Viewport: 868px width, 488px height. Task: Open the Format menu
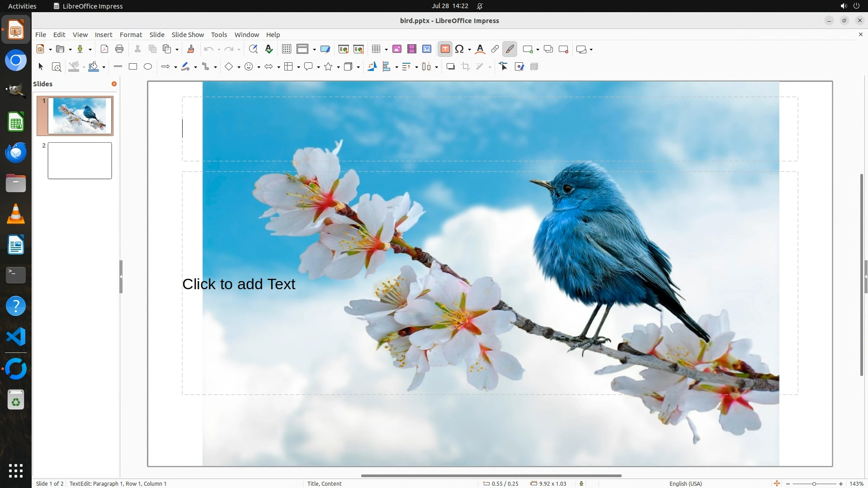131,35
